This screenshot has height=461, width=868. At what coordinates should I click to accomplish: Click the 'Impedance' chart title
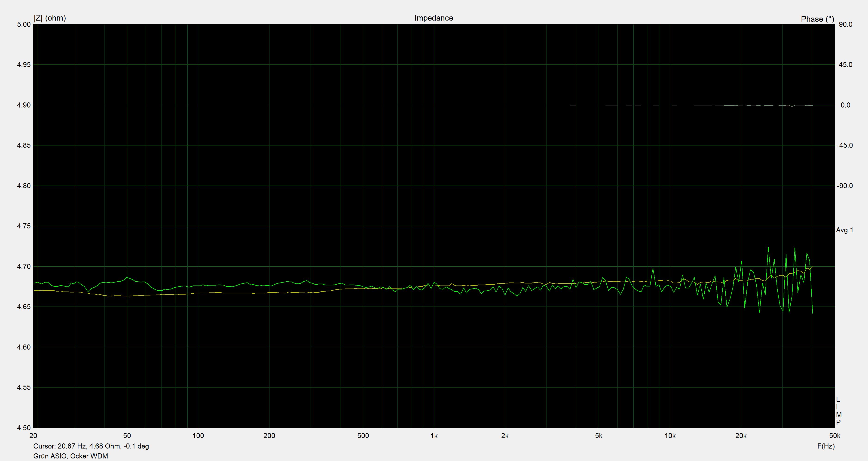coord(434,18)
